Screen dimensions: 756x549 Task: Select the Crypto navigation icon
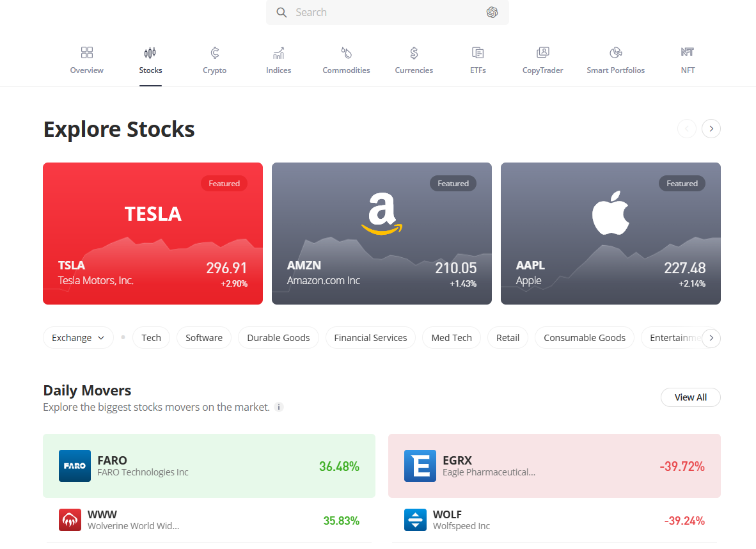[x=214, y=54]
